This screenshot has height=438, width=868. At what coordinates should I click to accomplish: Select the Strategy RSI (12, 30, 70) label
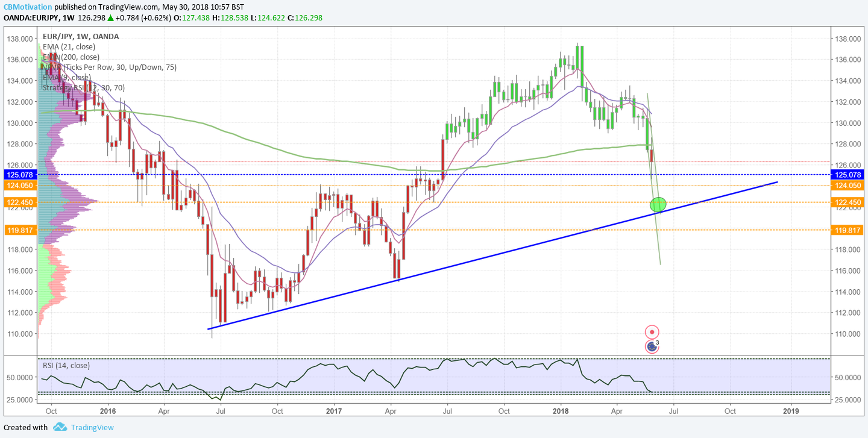[84, 87]
